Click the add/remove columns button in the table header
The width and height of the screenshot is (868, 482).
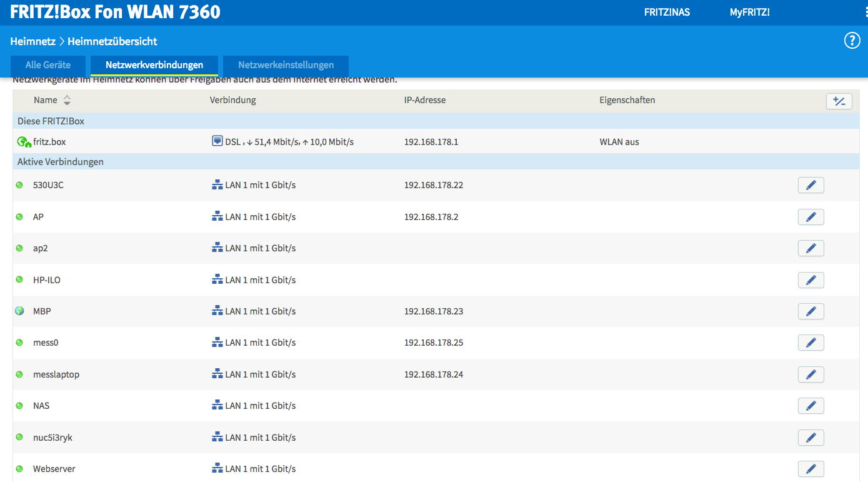pyautogui.click(x=839, y=101)
